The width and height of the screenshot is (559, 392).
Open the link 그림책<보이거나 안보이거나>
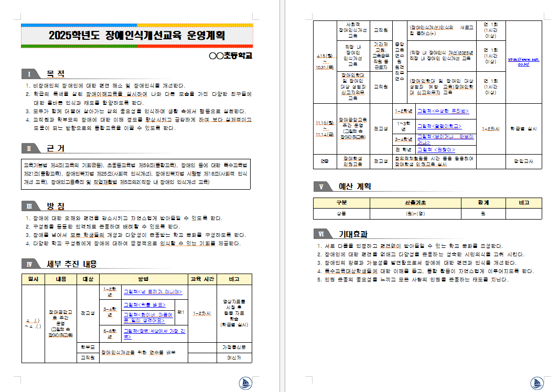tap(446, 139)
